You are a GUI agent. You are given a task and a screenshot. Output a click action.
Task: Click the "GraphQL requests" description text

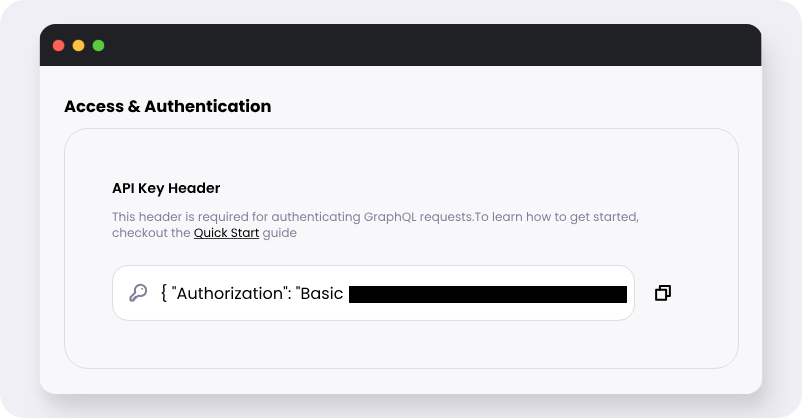(418, 217)
